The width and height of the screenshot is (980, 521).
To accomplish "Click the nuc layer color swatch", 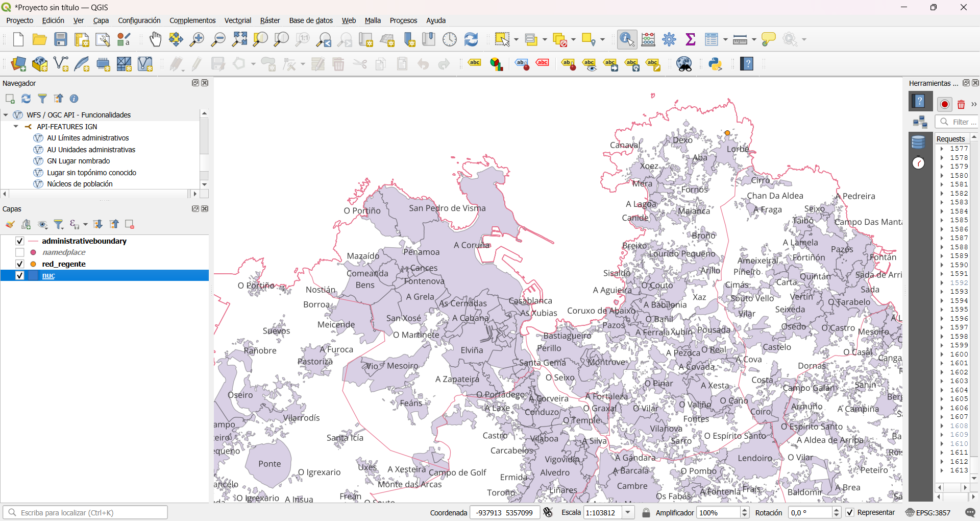I will point(33,276).
